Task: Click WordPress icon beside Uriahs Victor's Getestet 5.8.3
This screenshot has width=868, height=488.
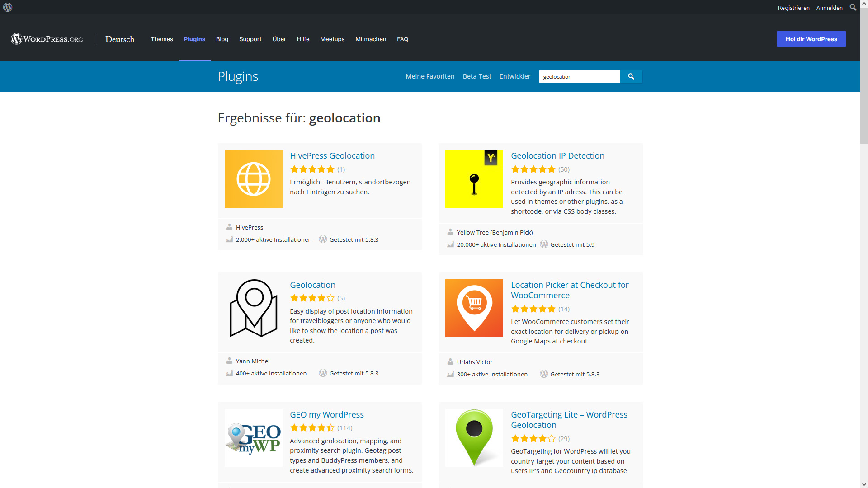Action: pos(544,374)
